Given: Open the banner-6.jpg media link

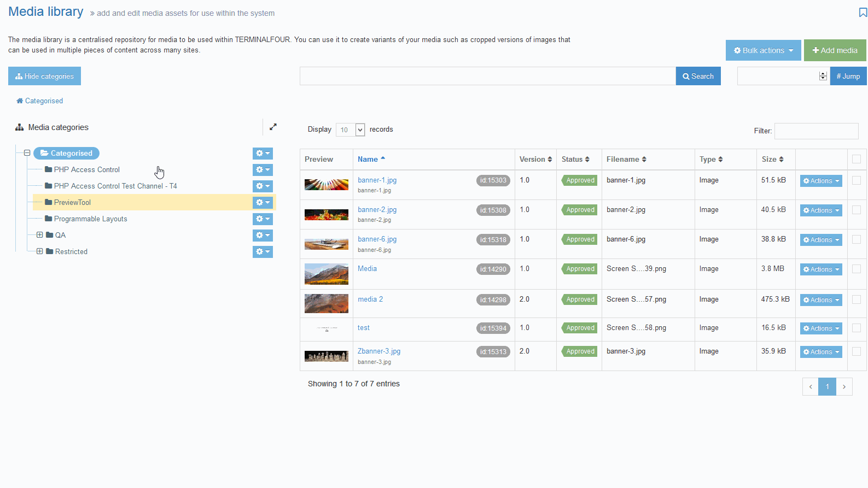Looking at the screenshot, I should click(x=377, y=239).
